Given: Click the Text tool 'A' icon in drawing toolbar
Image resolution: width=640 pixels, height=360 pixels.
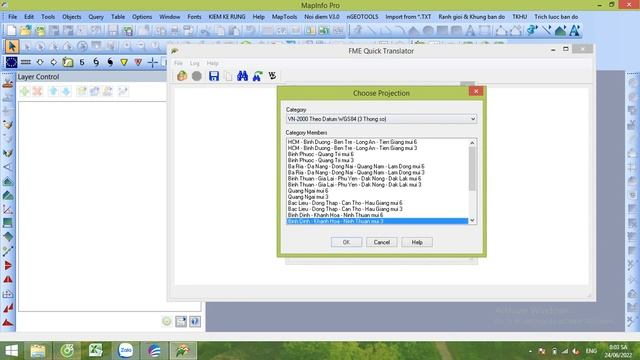Looking at the screenshot, I should [x=470, y=30].
